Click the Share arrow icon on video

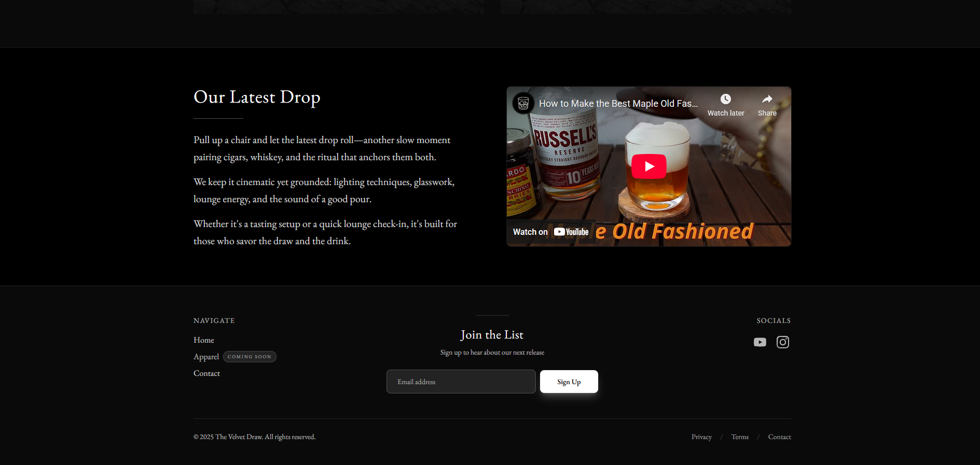[x=767, y=100]
